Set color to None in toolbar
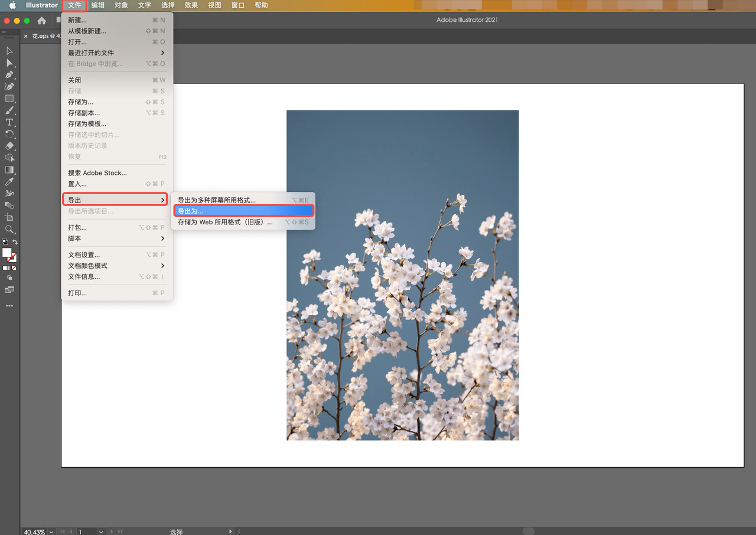 point(14,268)
